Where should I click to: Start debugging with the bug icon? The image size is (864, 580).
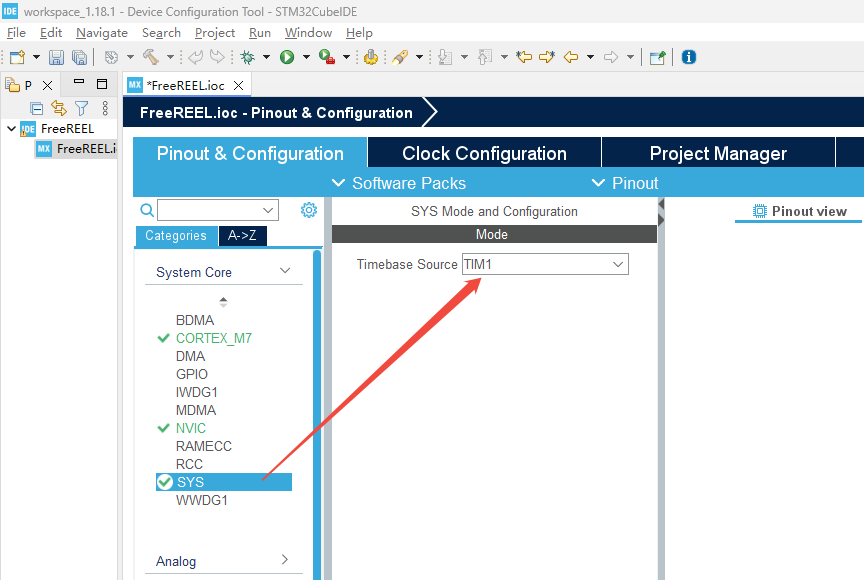tap(248, 57)
